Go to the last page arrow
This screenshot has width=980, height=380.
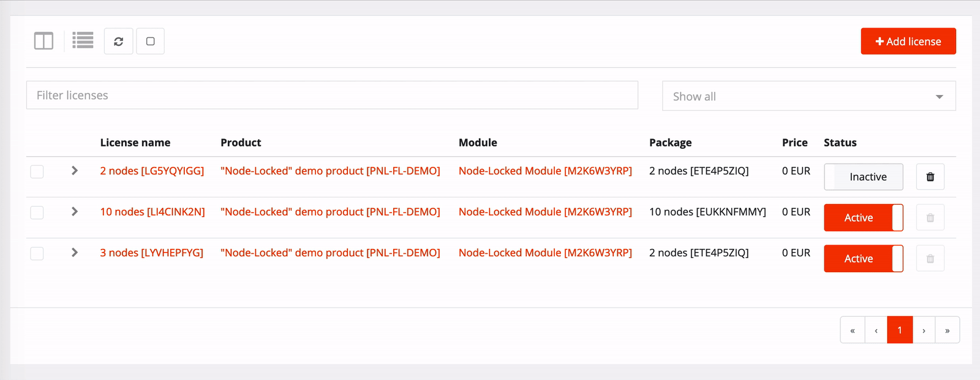point(947,330)
